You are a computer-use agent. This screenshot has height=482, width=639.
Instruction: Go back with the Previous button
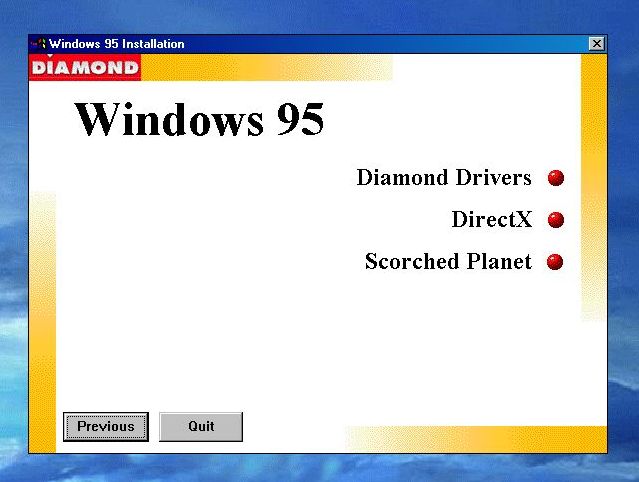pos(106,427)
